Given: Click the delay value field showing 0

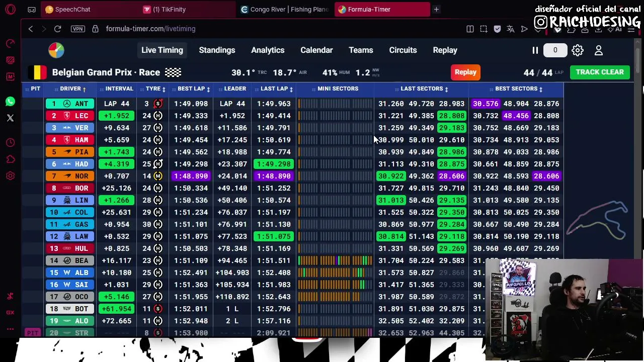Looking at the screenshot, I should [x=555, y=50].
